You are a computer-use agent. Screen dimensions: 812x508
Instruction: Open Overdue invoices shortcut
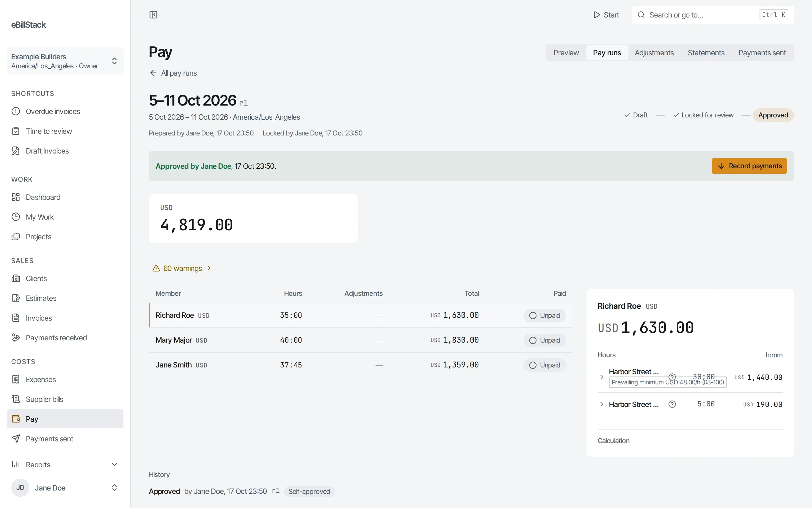(65, 111)
